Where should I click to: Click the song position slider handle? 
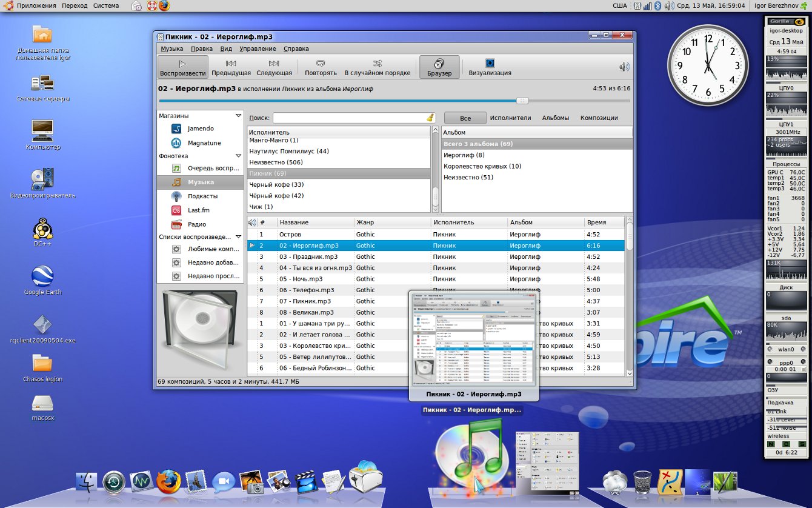pyautogui.click(x=522, y=101)
